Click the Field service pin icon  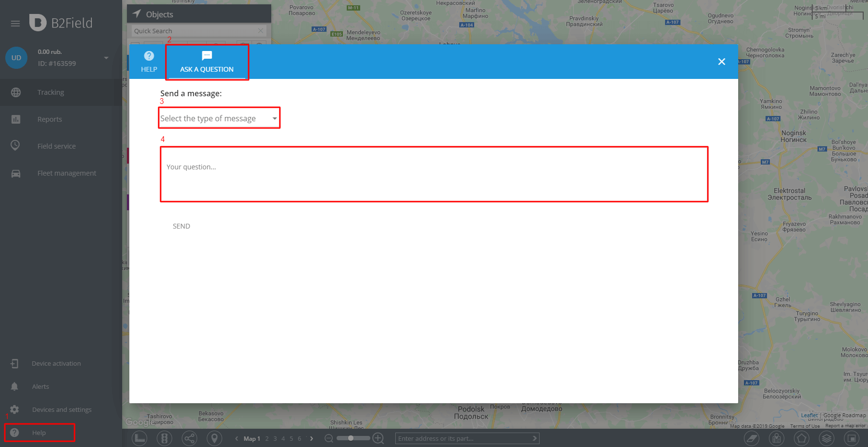15,145
